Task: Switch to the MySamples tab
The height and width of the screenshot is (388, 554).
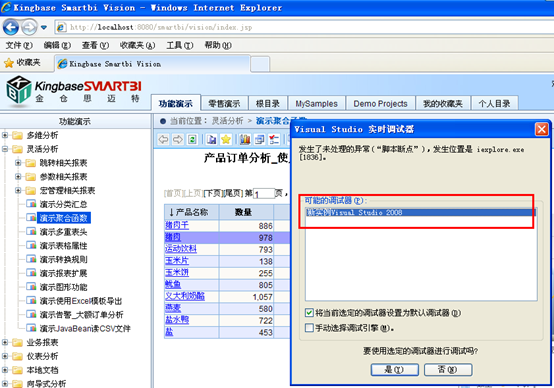Action: pos(316,104)
